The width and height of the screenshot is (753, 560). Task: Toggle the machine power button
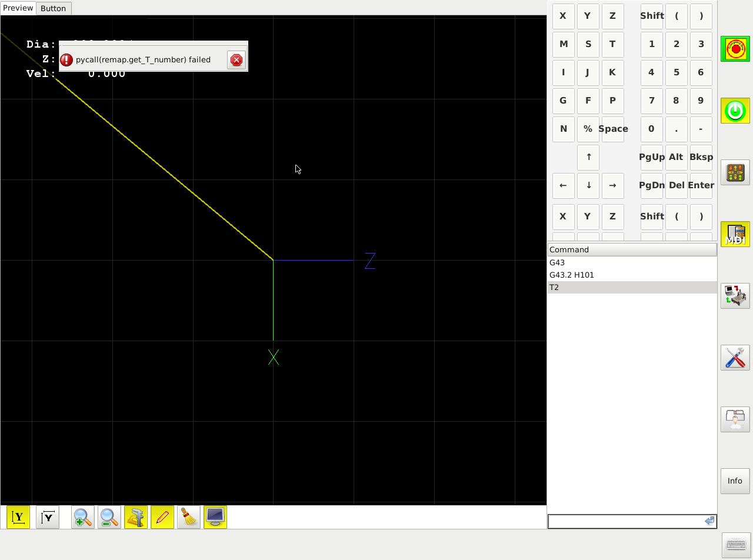pos(735,111)
